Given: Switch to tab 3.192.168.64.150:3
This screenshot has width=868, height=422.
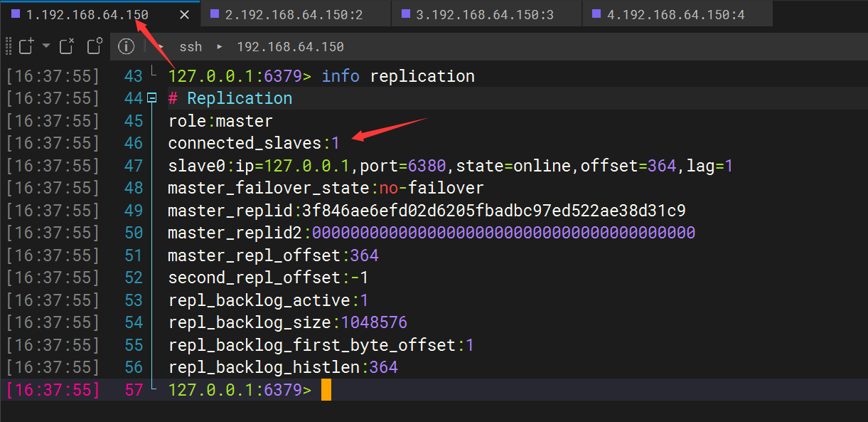Looking at the screenshot, I should point(485,14).
